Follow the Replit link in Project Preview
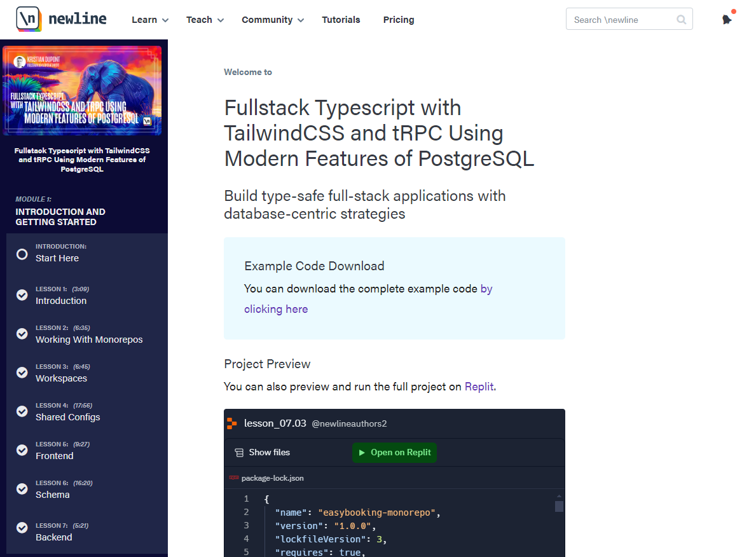Image resolution: width=756 pixels, height=557 pixels. point(479,387)
